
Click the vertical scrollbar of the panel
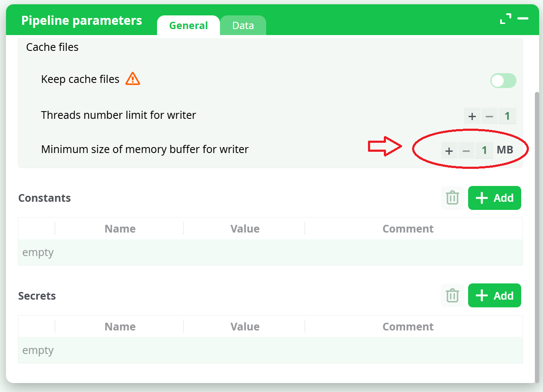coord(537,235)
